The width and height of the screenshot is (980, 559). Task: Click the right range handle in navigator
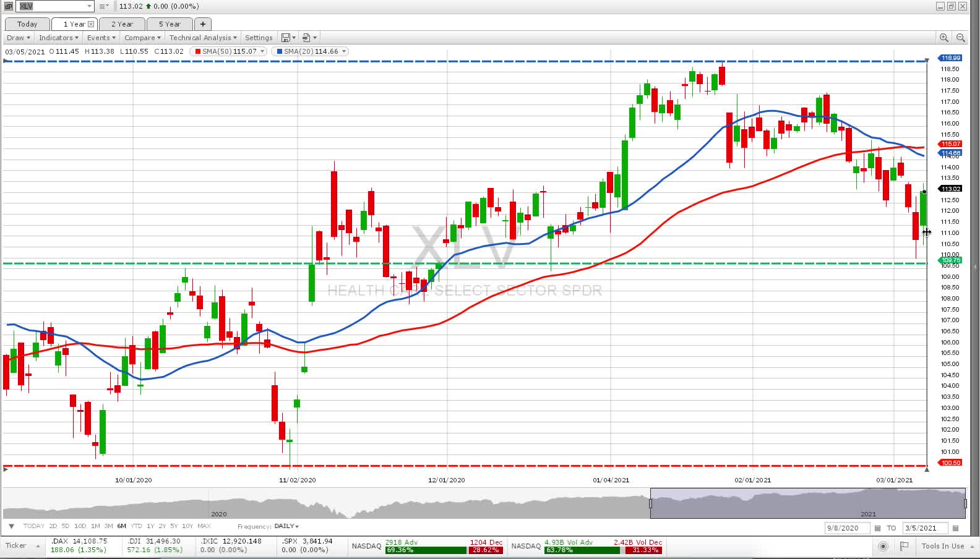(x=965, y=503)
